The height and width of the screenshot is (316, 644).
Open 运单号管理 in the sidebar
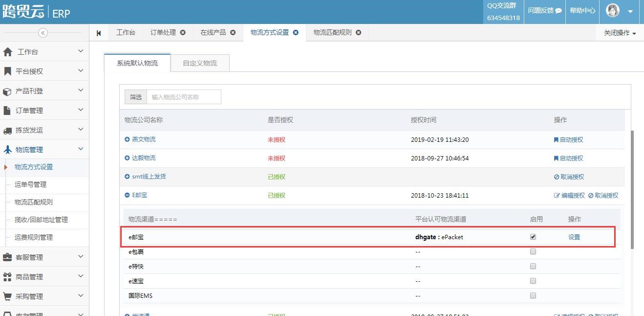point(30,184)
